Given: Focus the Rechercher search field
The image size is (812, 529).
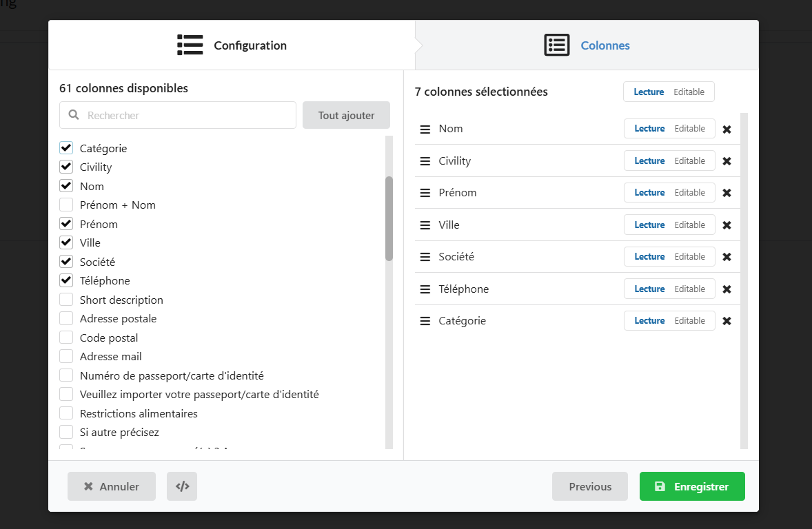Looking at the screenshot, I should 186,115.
